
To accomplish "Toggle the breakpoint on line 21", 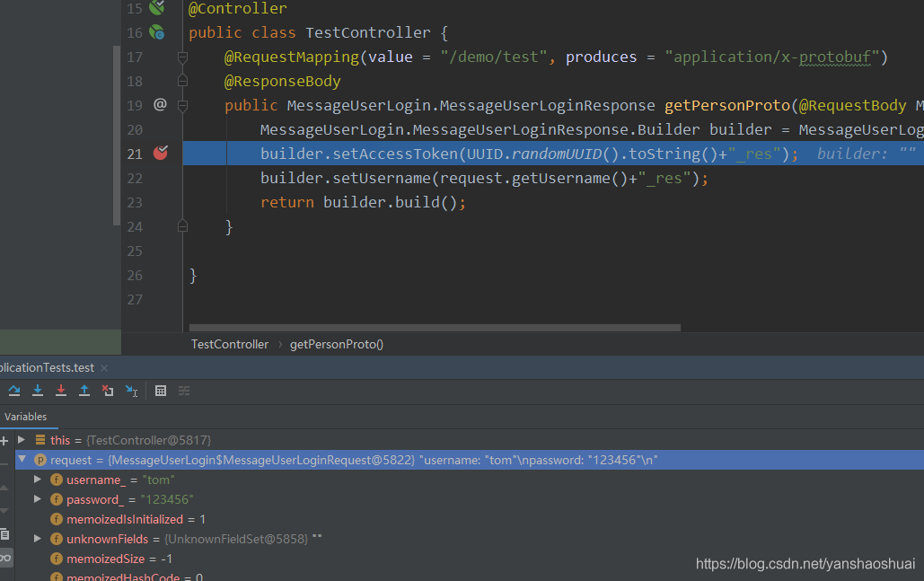I will click(160, 153).
